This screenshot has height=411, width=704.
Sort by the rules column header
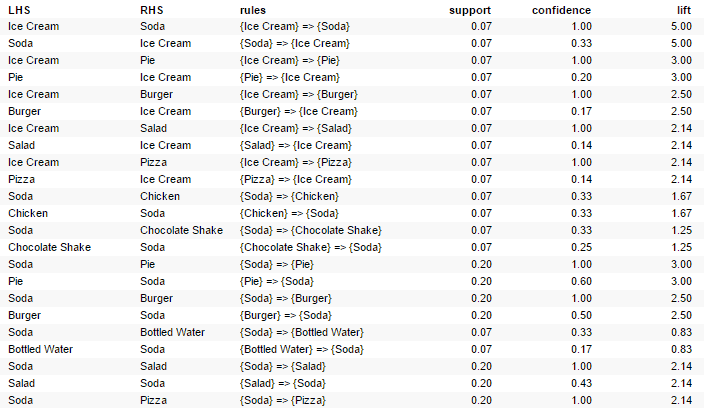pos(253,10)
